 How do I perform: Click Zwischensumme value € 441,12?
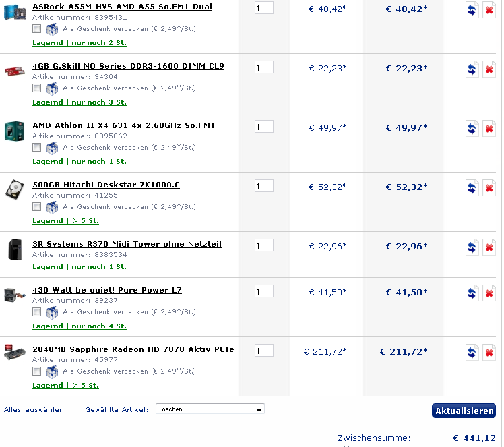[474, 438]
